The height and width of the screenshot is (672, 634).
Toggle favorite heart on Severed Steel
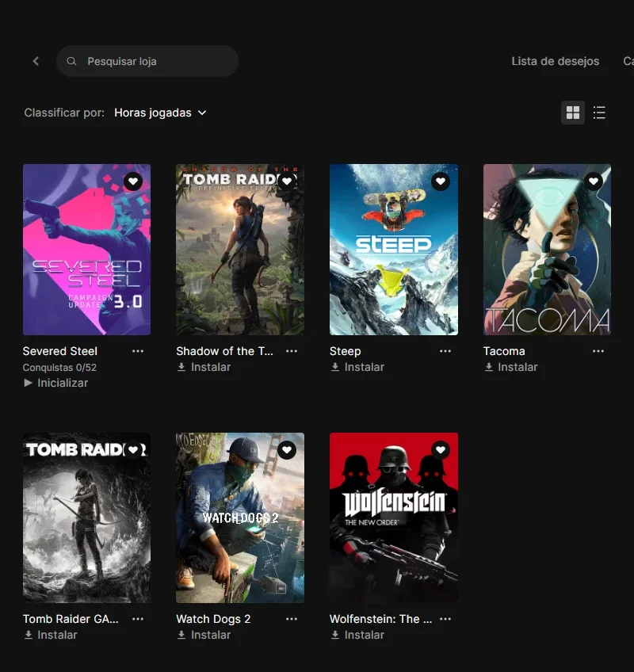pyautogui.click(x=133, y=181)
